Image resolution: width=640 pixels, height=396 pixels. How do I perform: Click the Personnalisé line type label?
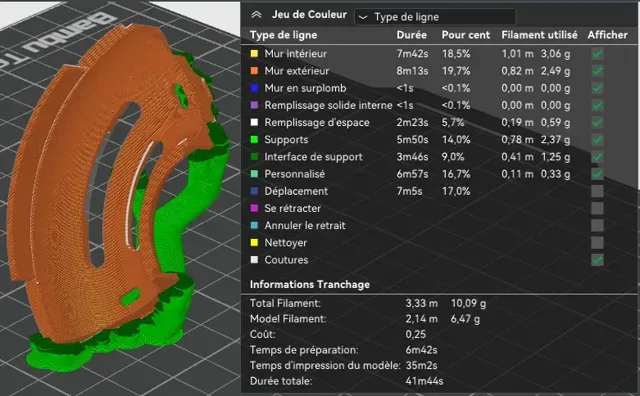pos(294,174)
